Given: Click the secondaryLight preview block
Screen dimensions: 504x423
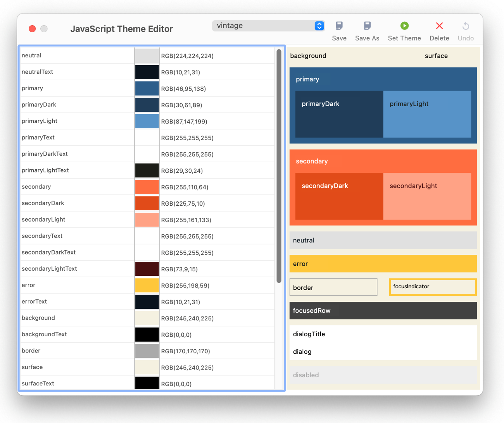Looking at the screenshot, I should (427, 196).
